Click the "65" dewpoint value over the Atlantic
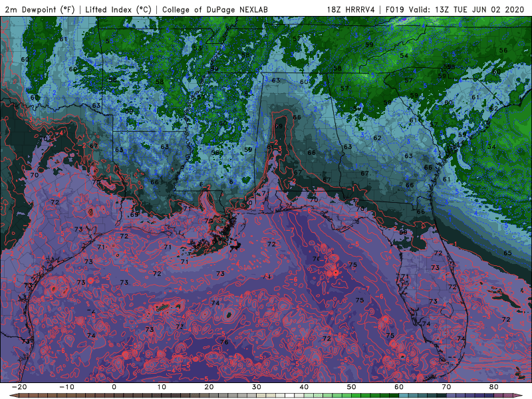The width and height of the screenshot is (532, 399). coord(507,253)
